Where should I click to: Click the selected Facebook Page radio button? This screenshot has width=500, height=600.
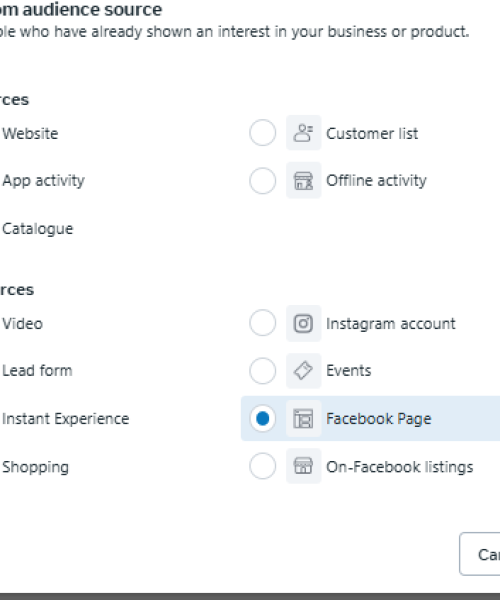pos(262,418)
